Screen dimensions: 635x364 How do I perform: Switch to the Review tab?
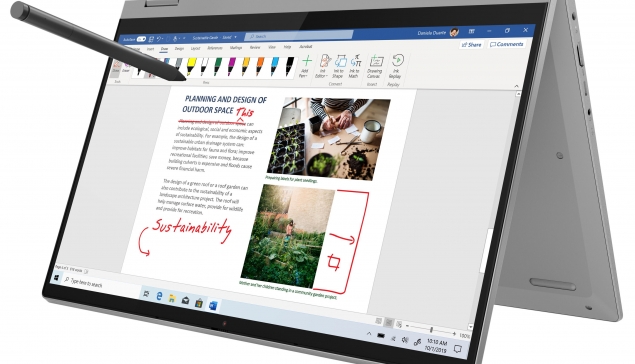point(255,47)
